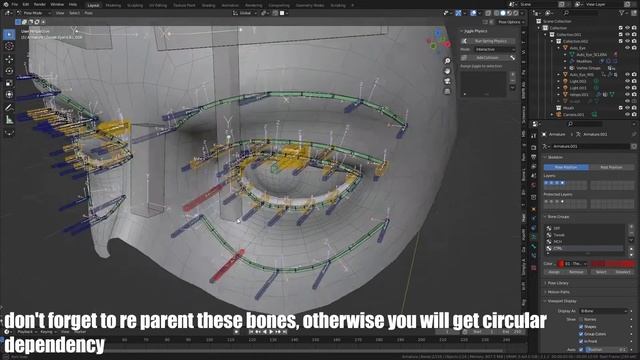Click the Pose Position button

(566, 167)
